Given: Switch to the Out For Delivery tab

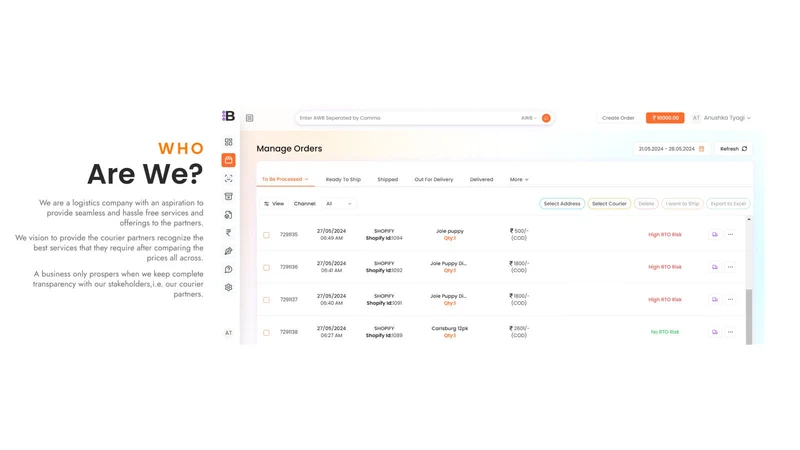Looking at the screenshot, I should [434, 180].
